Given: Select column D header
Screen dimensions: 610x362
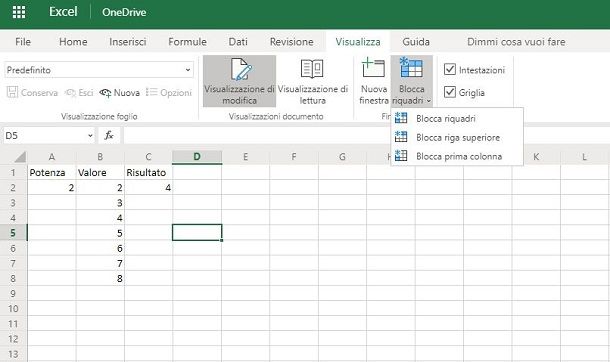Looking at the screenshot, I should [x=197, y=157].
